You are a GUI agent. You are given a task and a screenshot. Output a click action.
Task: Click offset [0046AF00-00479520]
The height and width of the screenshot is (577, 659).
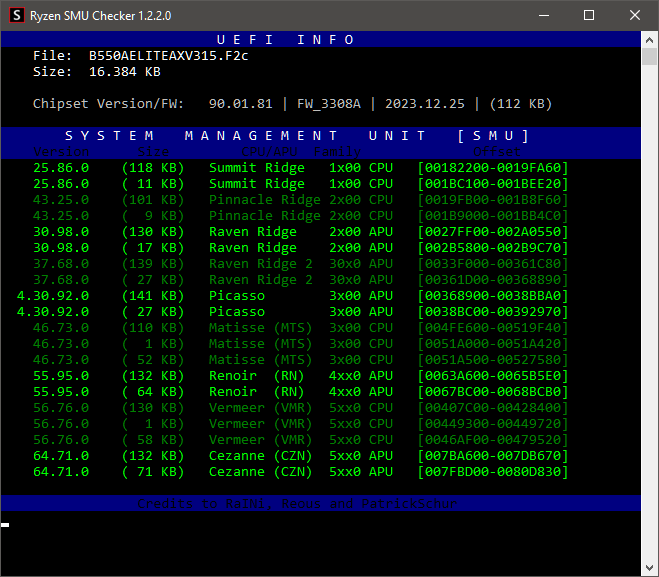493,439
